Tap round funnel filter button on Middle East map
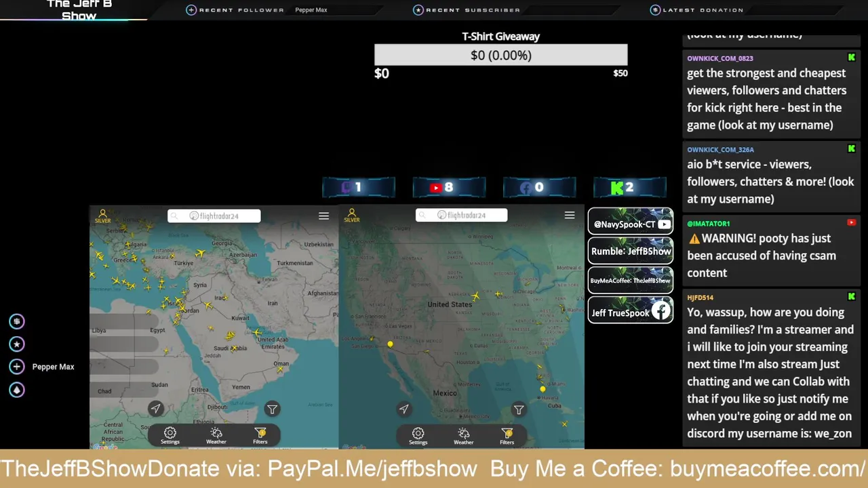868x488 pixels. [272, 409]
